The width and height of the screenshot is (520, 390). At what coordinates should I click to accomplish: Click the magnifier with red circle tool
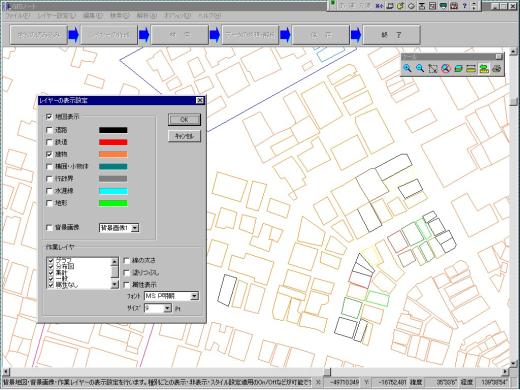[x=446, y=69]
